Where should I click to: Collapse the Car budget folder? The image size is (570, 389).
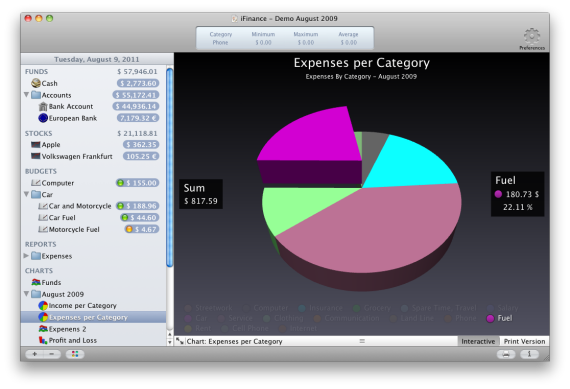[x=27, y=194]
